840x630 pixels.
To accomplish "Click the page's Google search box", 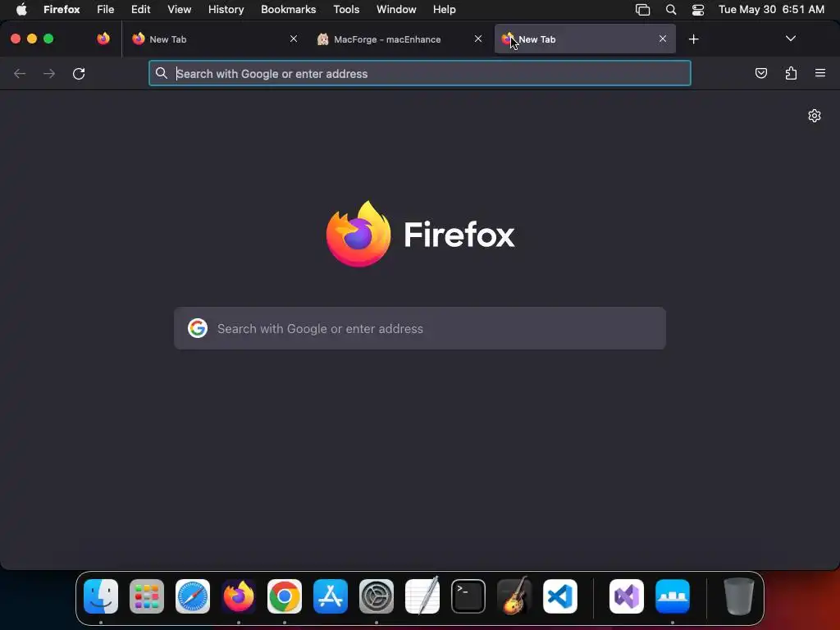I will point(420,328).
